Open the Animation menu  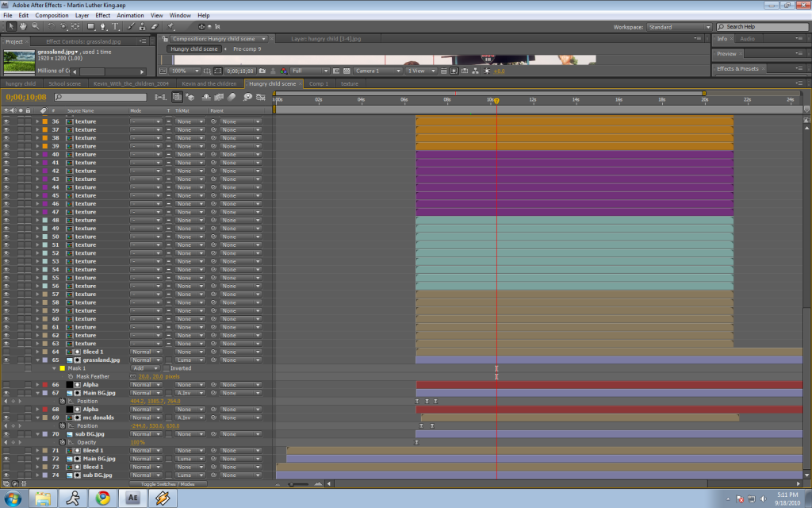click(x=130, y=15)
